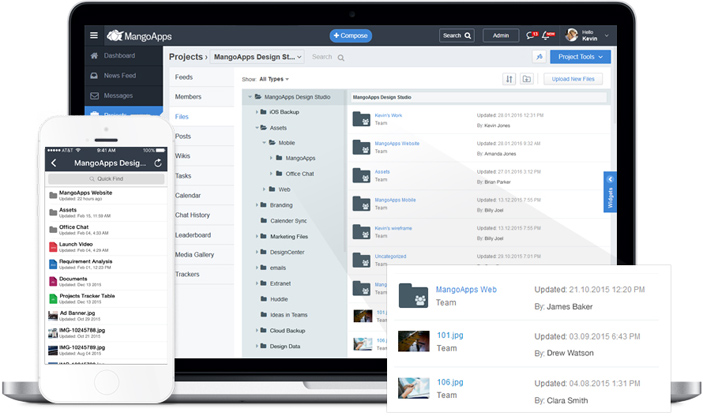
Task: Switch to the Wikis tab
Action: [182, 156]
